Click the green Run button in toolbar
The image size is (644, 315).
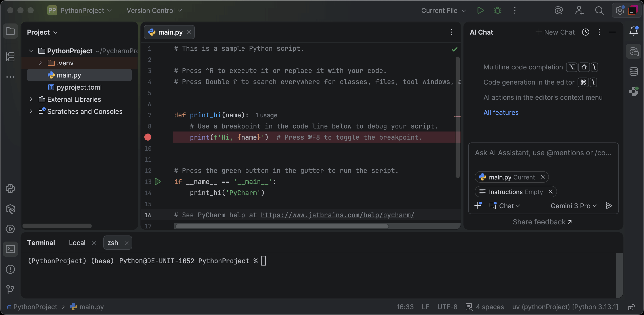click(480, 11)
